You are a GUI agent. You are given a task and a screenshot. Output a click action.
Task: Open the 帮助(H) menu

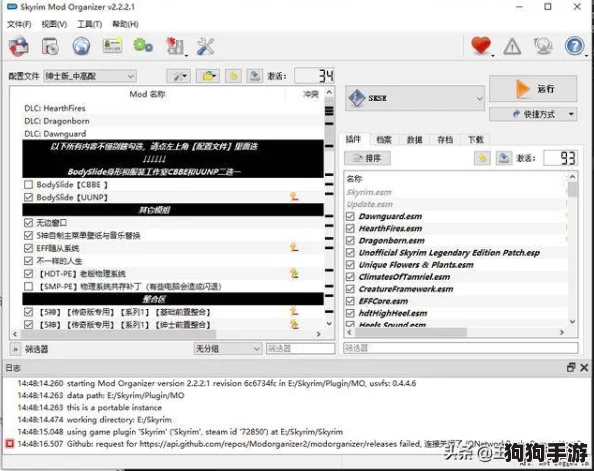(125, 24)
